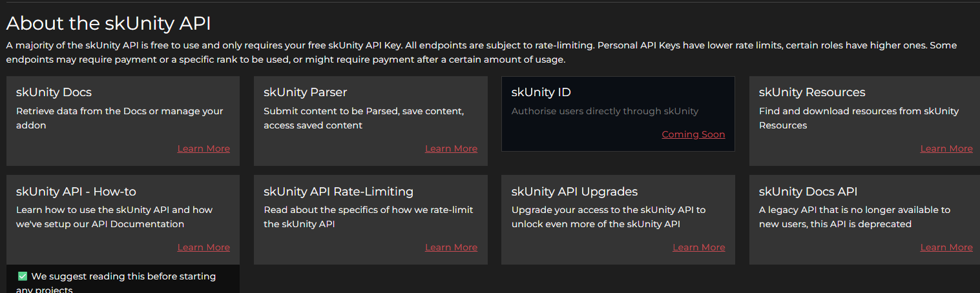Select the skUnity Resources card title
The height and width of the screenshot is (293, 980).
coord(812,92)
